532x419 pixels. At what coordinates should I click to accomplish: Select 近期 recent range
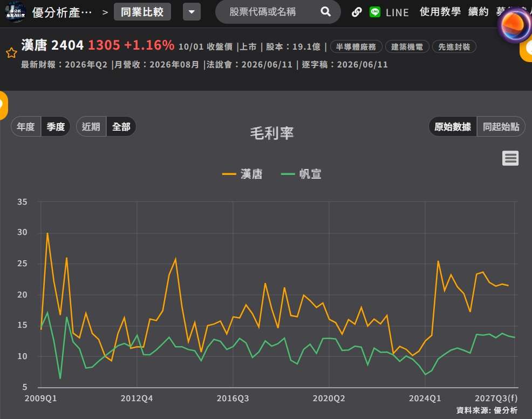point(91,127)
